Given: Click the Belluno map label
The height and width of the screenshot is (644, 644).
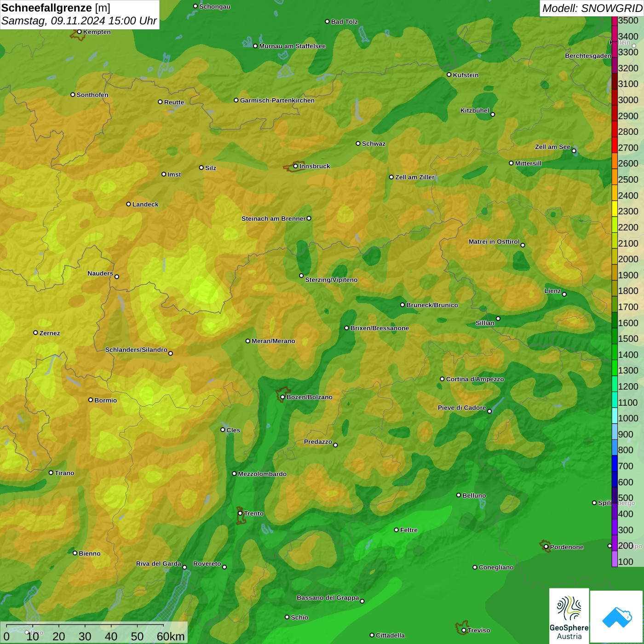Looking at the screenshot, I should click(x=474, y=495).
